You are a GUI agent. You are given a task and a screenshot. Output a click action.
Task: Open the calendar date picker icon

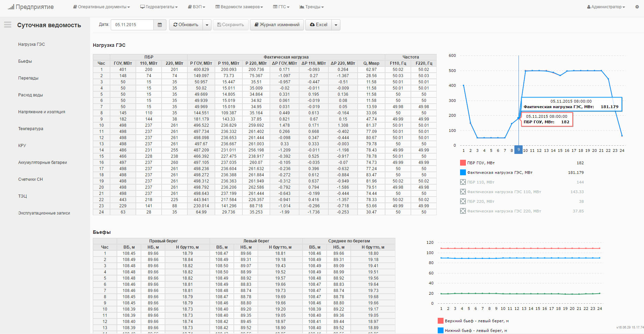coord(160,25)
